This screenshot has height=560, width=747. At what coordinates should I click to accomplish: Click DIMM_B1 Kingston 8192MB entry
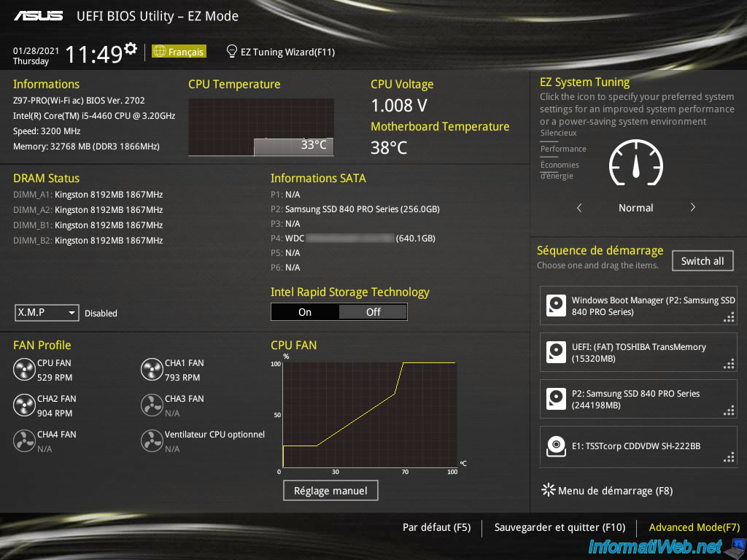[88, 225]
